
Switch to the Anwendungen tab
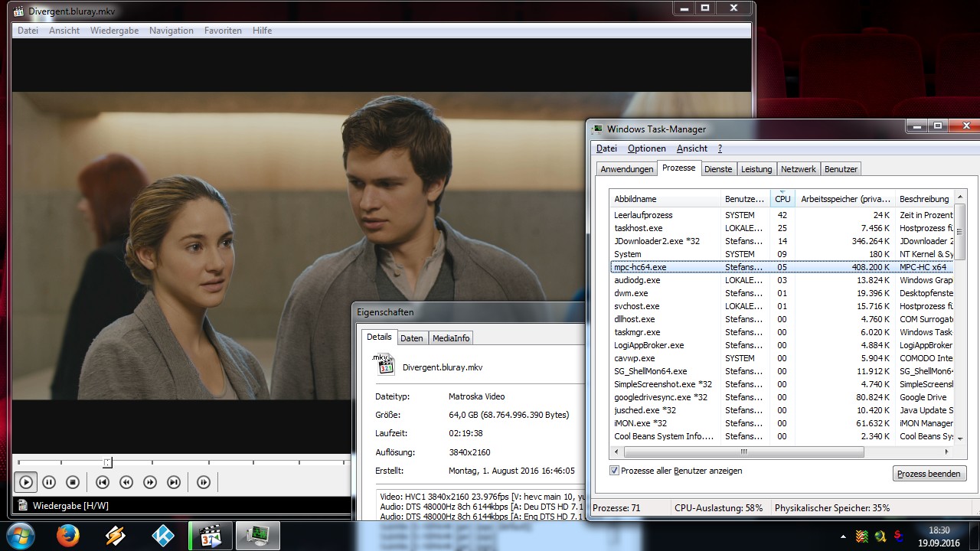point(627,169)
